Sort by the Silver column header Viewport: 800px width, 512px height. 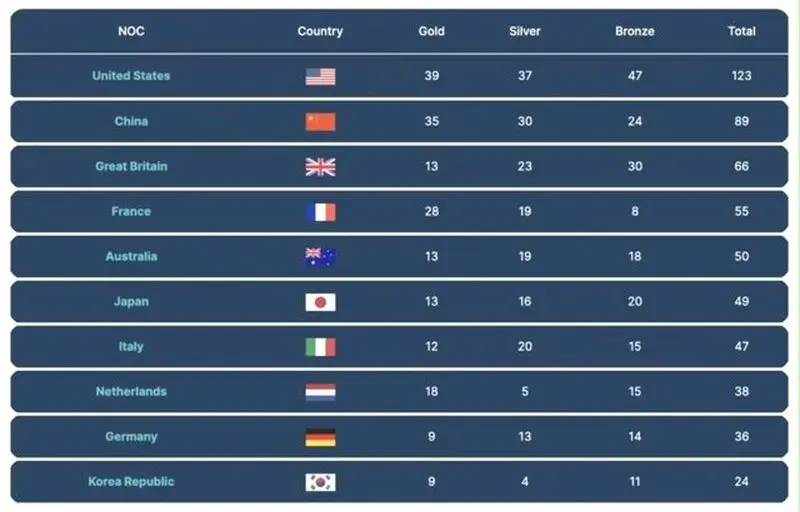coord(524,31)
